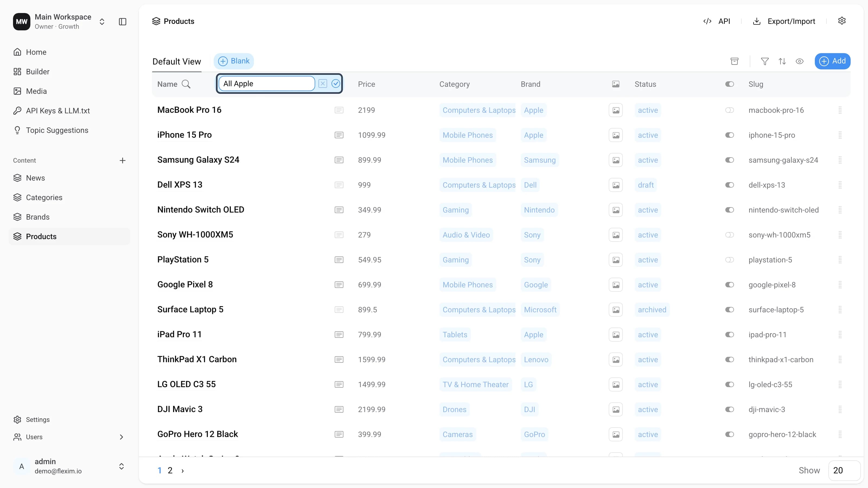
Task: Click the Price column header
Action: (x=366, y=84)
